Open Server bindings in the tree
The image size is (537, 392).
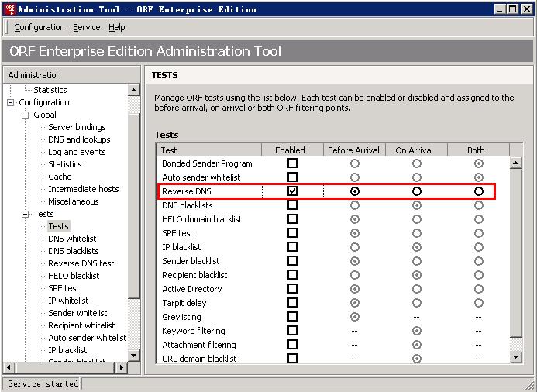coord(77,127)
